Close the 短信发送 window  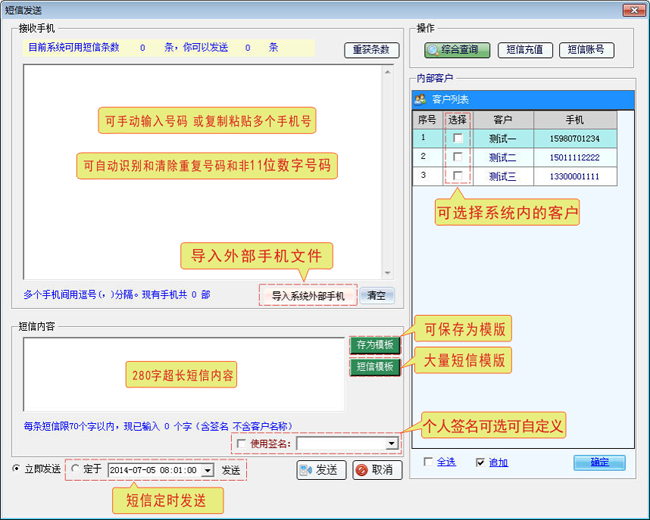pyautogui.click(x=630, y=9)
